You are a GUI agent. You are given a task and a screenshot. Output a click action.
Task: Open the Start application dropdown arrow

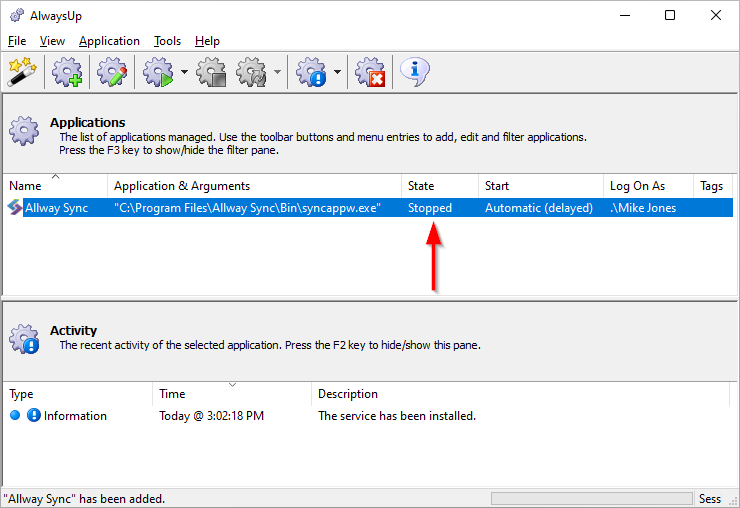click(x=184, y=72)
